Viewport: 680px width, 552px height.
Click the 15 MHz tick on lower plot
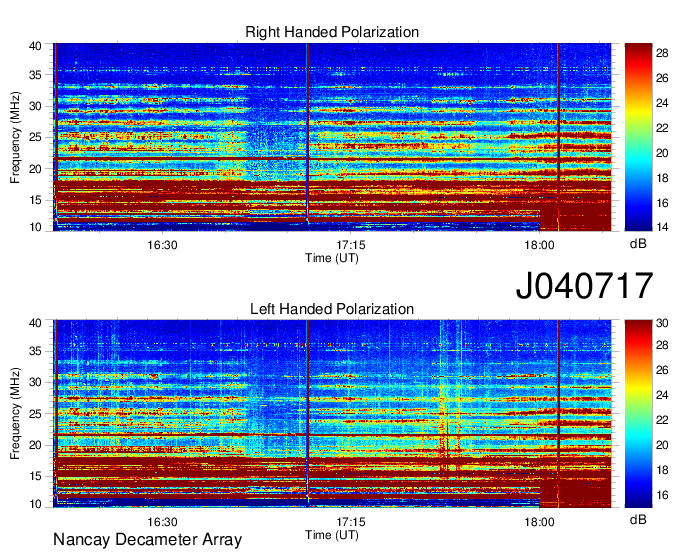[35, 477]
